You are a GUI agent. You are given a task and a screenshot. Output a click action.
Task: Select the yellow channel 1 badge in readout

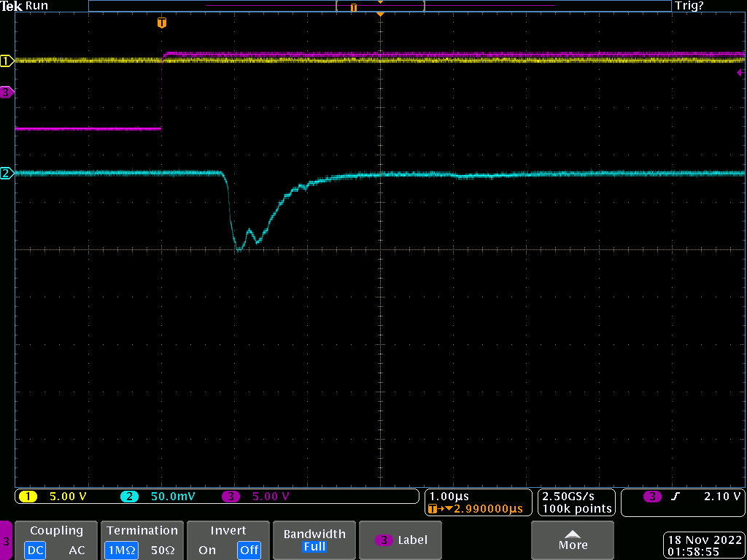click(x=28, y=497)
